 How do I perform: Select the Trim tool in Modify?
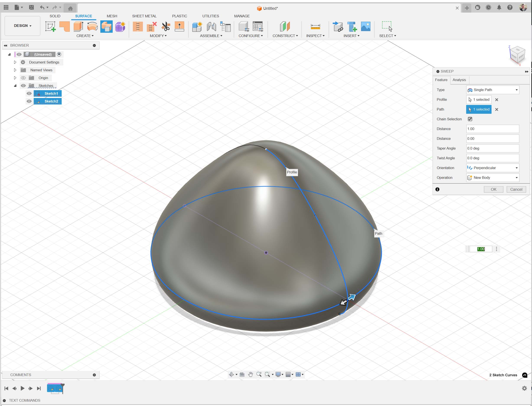[x=166, y=27]
